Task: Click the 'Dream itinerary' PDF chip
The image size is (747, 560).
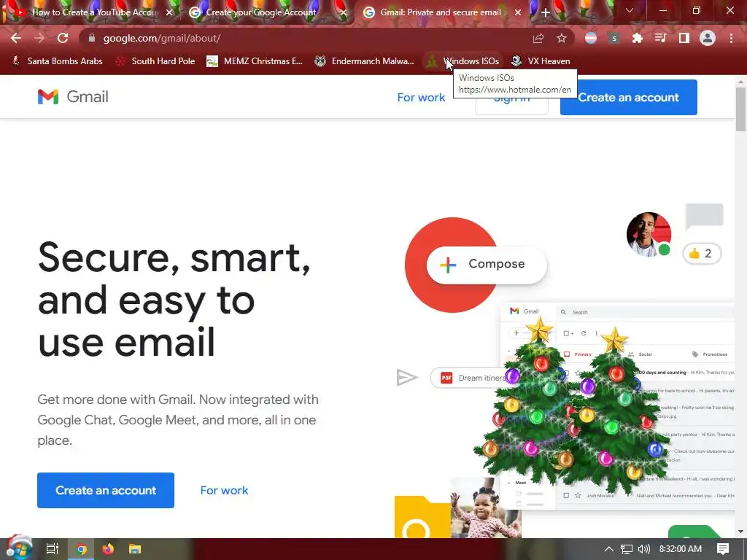Action: (469, 378)
